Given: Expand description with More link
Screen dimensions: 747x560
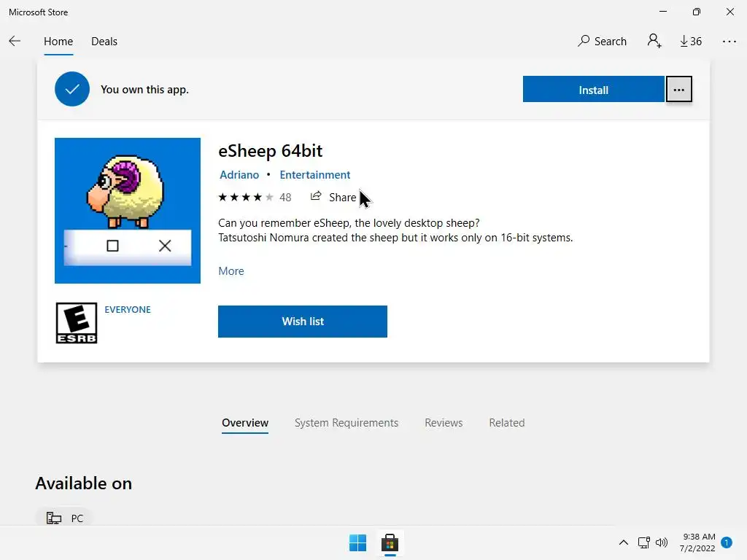Looking at the screenshot, I should coord(231,271).
